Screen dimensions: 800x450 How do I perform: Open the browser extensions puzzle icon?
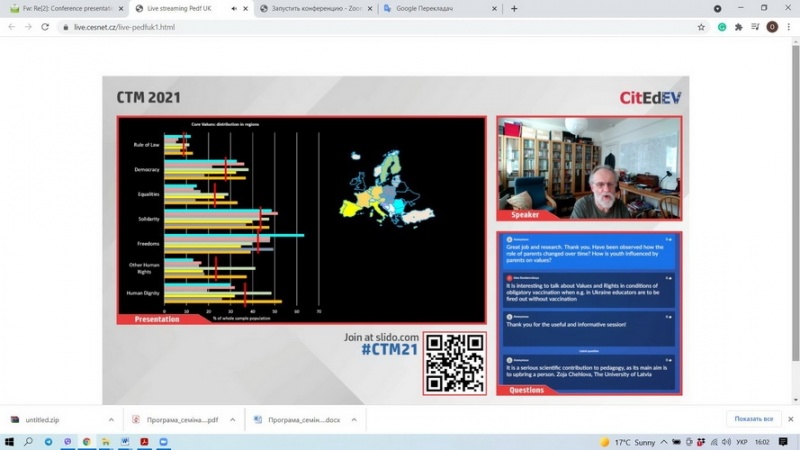coord(738,27)
